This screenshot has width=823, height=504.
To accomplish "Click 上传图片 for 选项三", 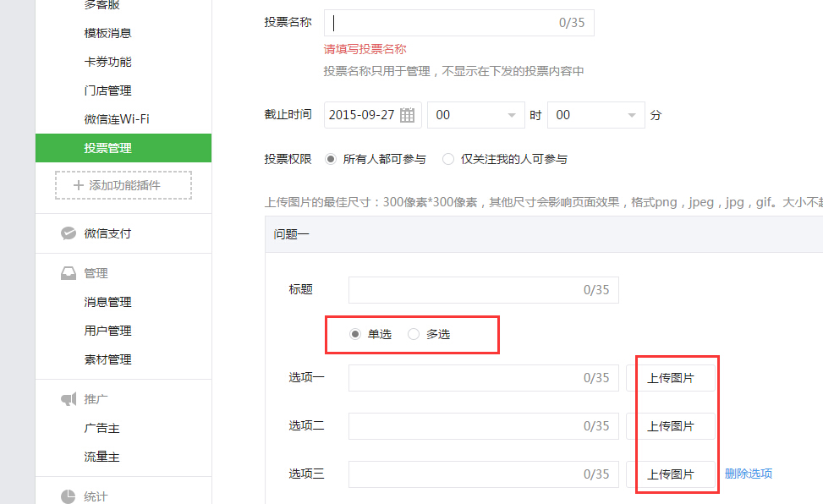I will [670, 474].
